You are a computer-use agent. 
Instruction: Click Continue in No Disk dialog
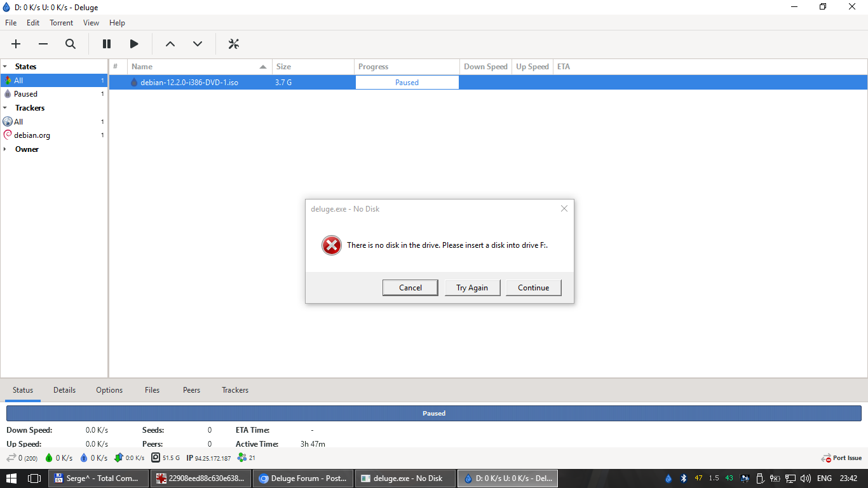534,288
